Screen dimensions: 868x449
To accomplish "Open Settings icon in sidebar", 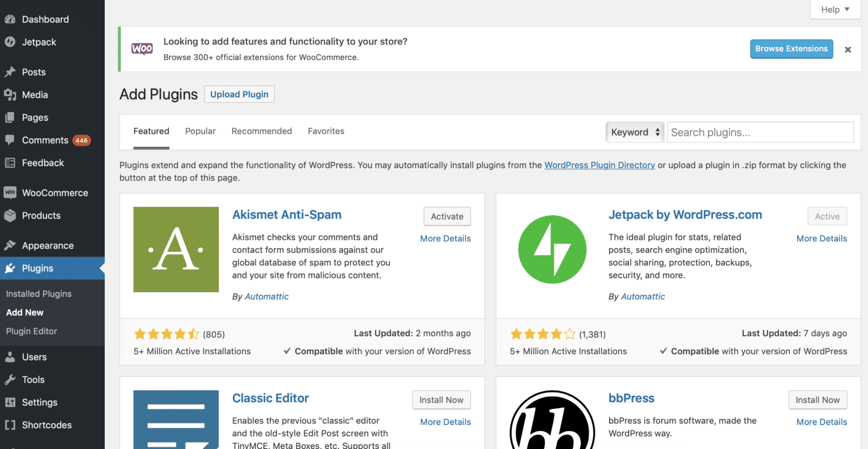I will [x=10, y=402].
